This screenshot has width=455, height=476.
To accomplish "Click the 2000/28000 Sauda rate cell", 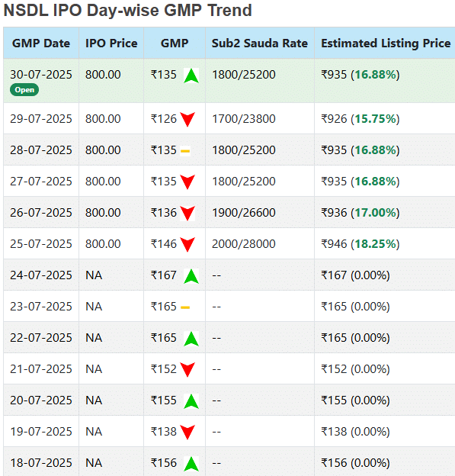I will coord(244,244).
